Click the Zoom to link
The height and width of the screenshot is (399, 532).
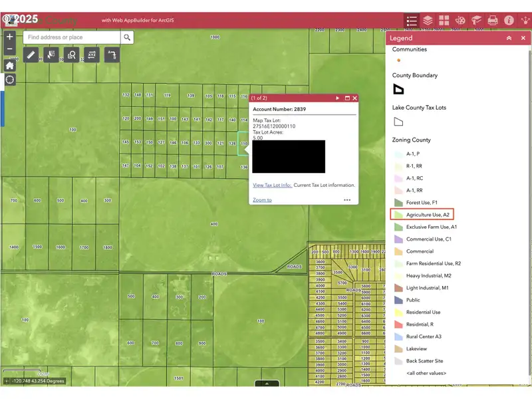(x=262, y=200)
